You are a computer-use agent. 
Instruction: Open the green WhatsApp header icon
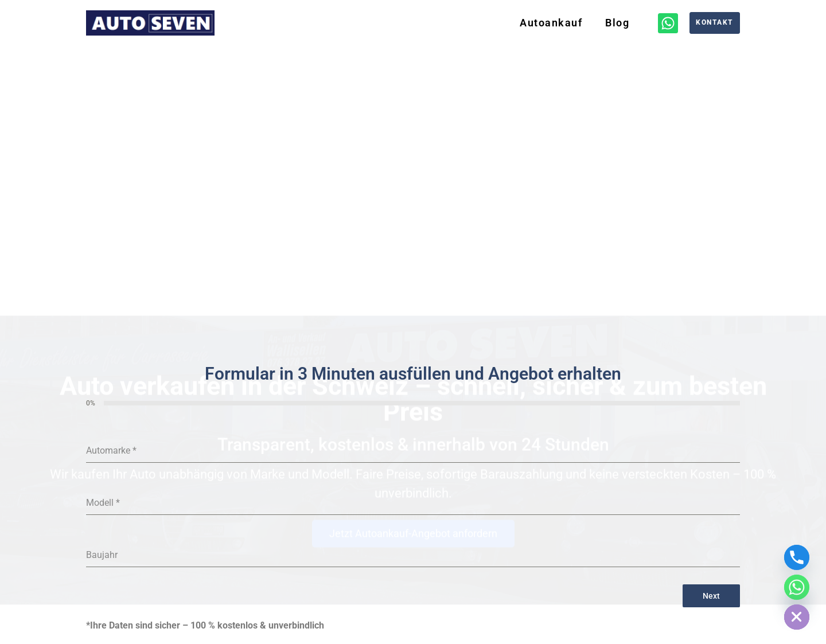coord(668,23)
